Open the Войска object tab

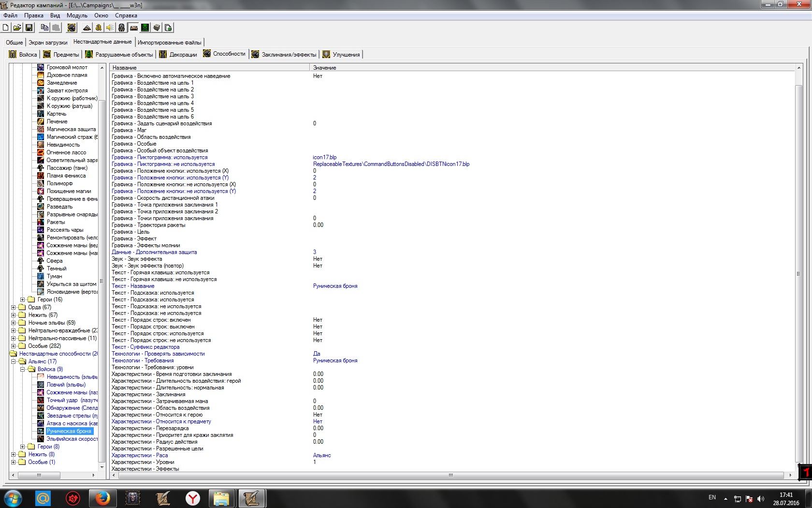[x=23, y=55]
